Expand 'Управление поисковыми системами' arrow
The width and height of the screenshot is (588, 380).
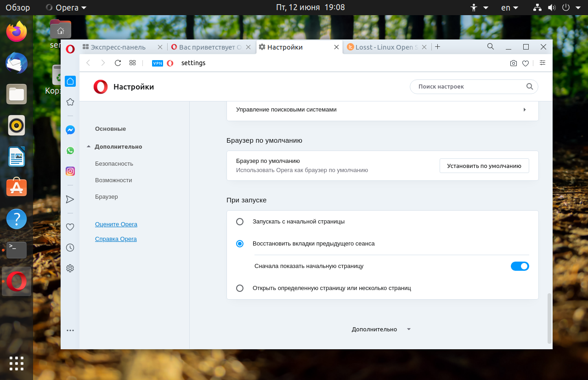[x=524, y=110]
